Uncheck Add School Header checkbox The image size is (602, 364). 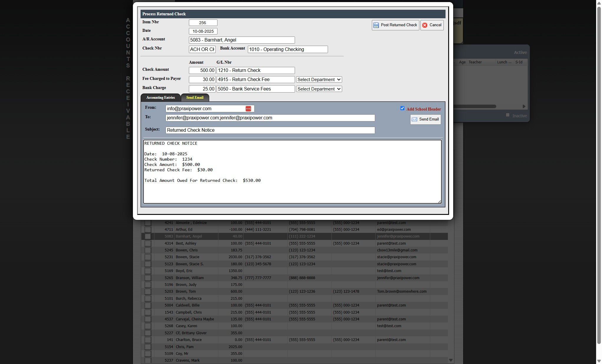coord(402,108)
